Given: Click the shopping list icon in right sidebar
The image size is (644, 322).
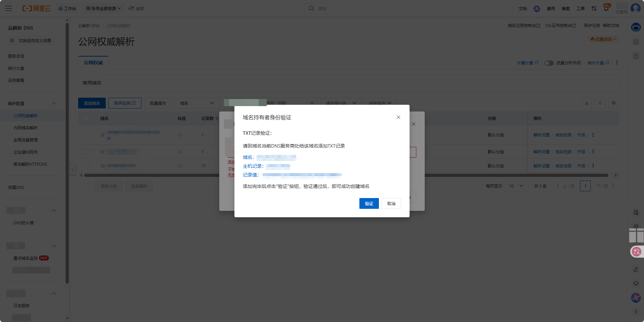Looking at the screenshot, I should click(x=636, y=213).
